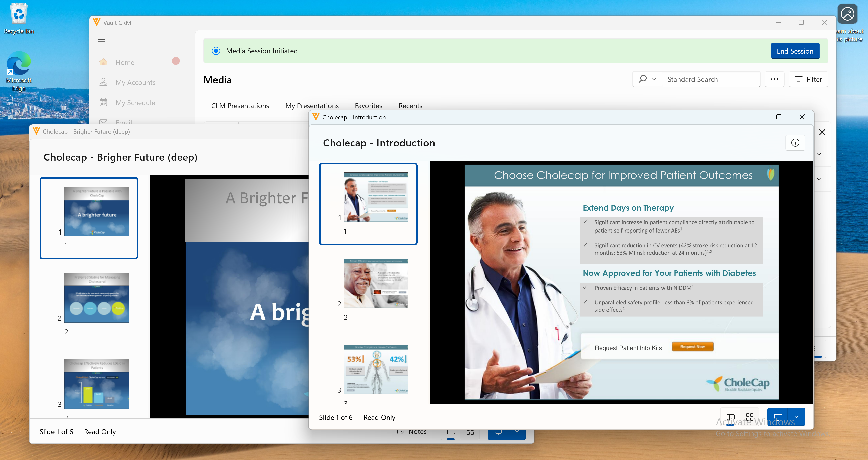Image resolution: width=868 pixels, height=460 pixels.
Task: Click the orange Request Now button
Action: point(692,347)
